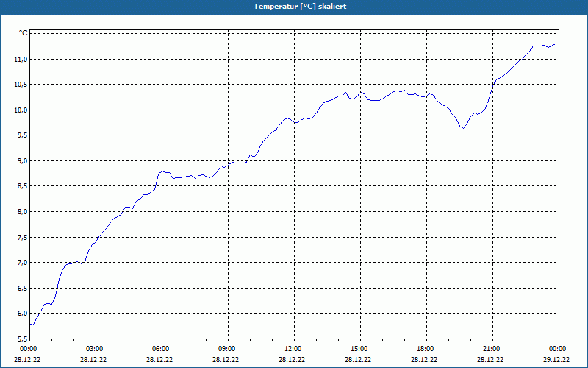Click the 09:00 time axis label
The image size is (588, 368).
(228, 349)
